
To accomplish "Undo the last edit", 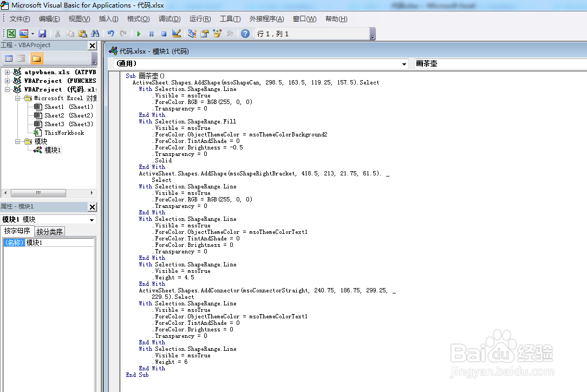I will pos(111,34).
